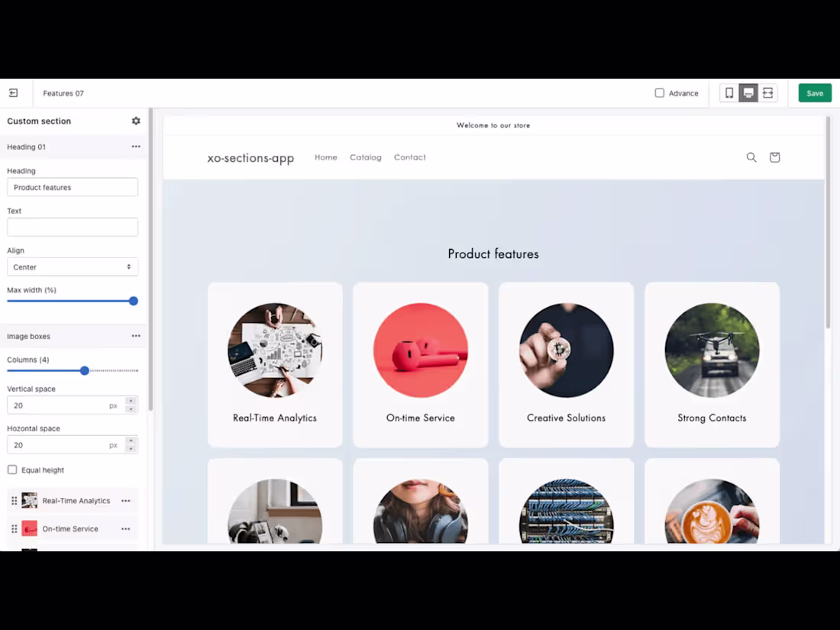The image size is (840, 630).
Task: Open the Custom section settings gear
Action: tap(136, 121)
